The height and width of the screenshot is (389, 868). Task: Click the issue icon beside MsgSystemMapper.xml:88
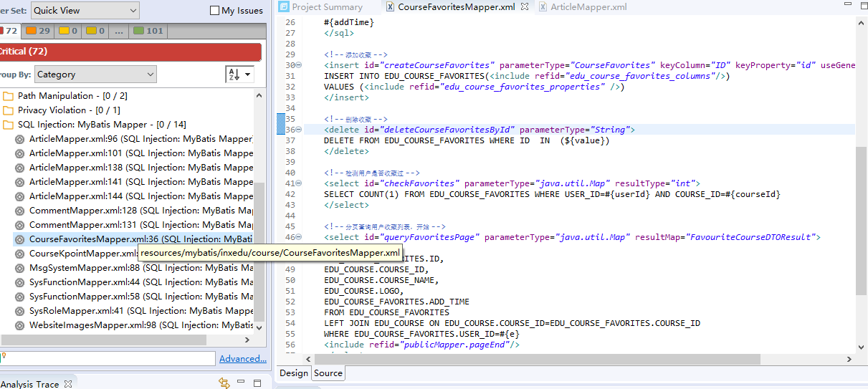pos(20,268)
